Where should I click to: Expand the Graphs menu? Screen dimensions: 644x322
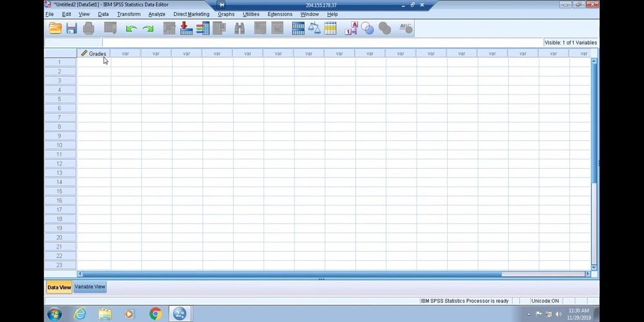(x=226, y=14)
